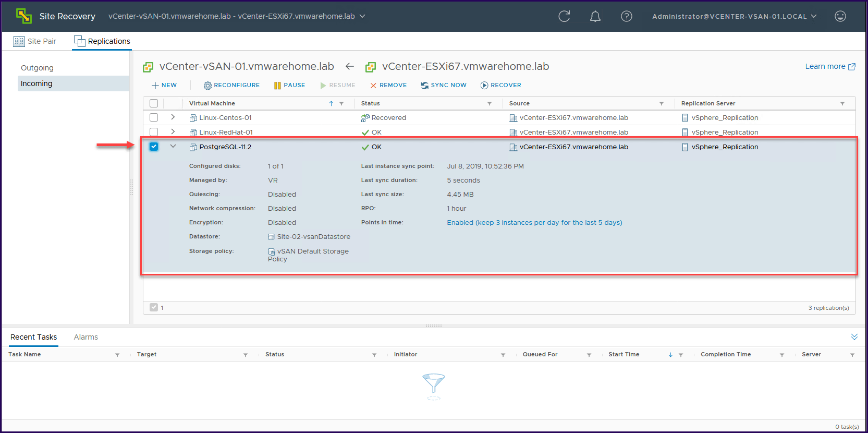Image resolution: width=868 pixels, height=433 pixels.
Task: Click the source site icon in PostgreSQL-11.2 row
Action: (513, 147)
